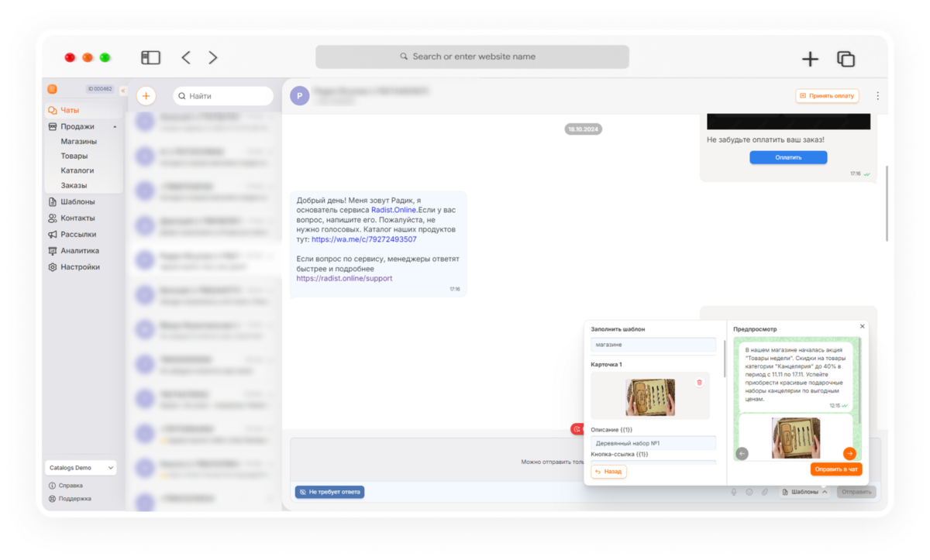Collapse the sidebar with double-arrow icon

pos(122,90)
